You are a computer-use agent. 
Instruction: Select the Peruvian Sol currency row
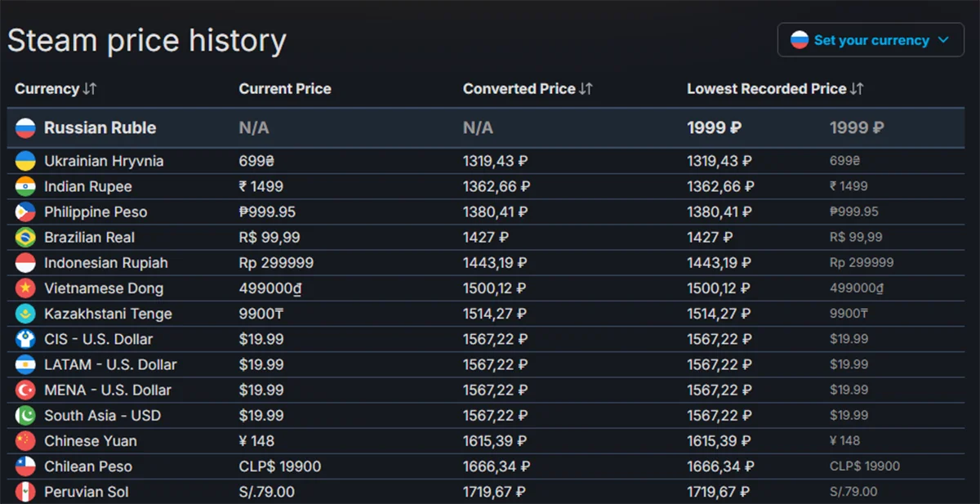pyautogui.click(x=87, y=492)
